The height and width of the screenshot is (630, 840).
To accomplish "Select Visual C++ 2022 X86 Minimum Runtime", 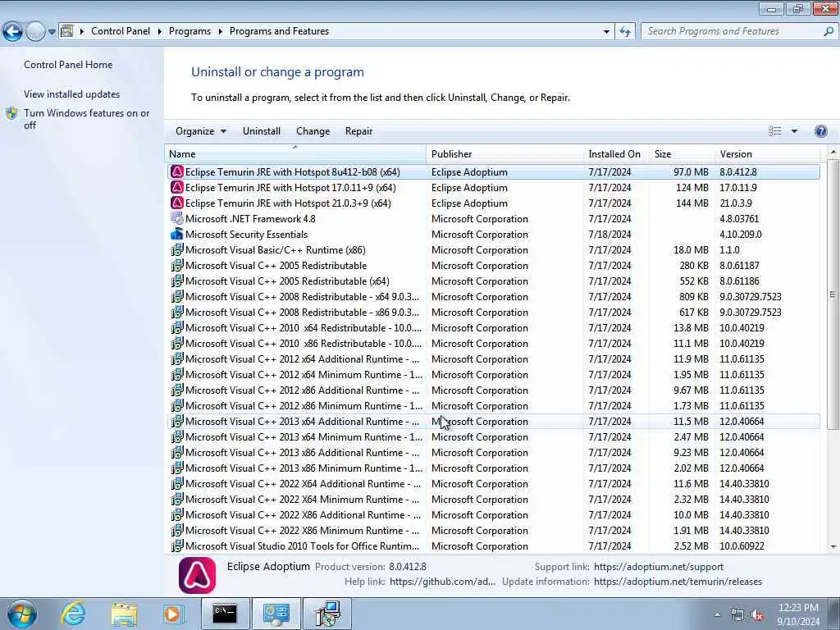I will (493, 531).
